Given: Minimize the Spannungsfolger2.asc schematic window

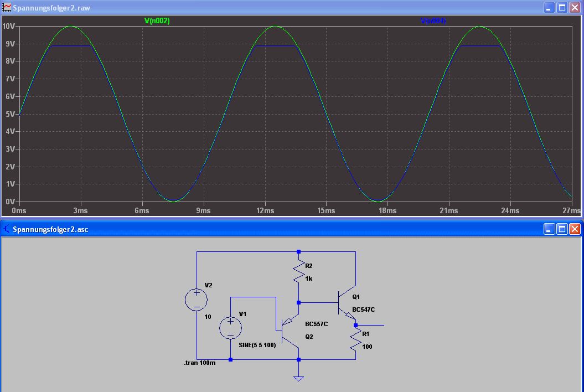Looking at the screenshot, I should [x=549, y=229].
